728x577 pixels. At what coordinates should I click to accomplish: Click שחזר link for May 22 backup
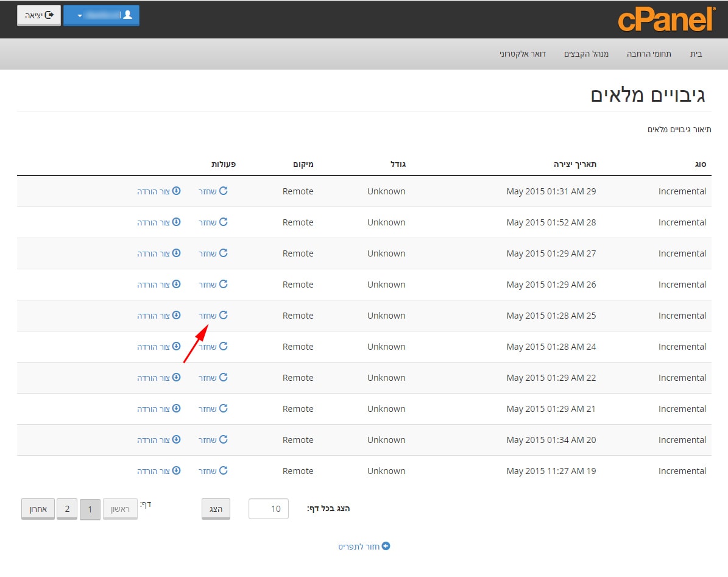208,378
